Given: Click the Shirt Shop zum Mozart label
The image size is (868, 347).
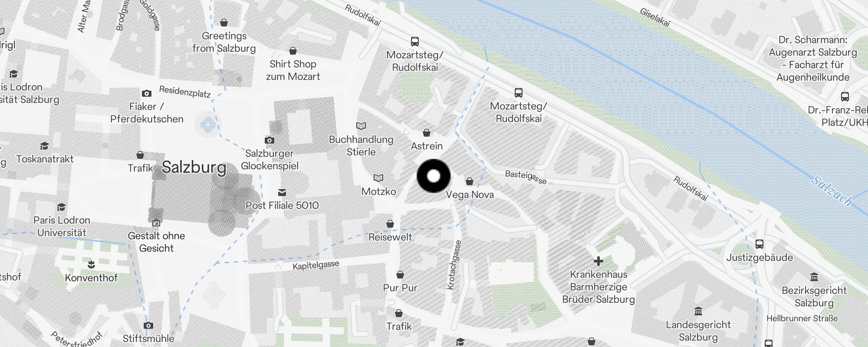Looking at the screenshot, I should [293, 70].
